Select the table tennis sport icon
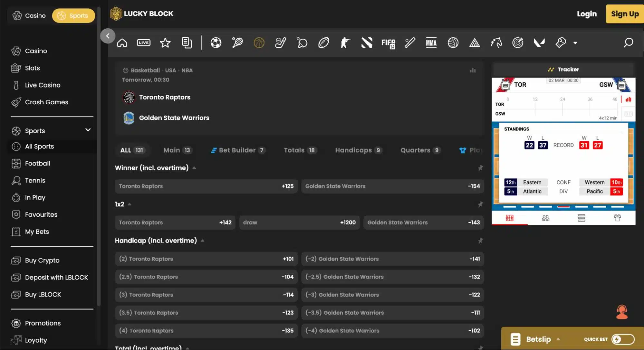The image size is (644, 350). pyautogui.click(x=302, y=43)
